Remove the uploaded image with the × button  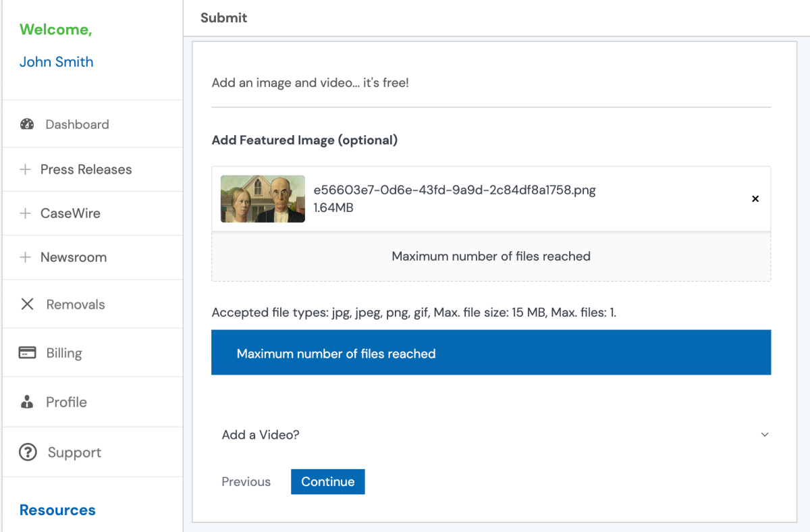(x=755, y=198)
